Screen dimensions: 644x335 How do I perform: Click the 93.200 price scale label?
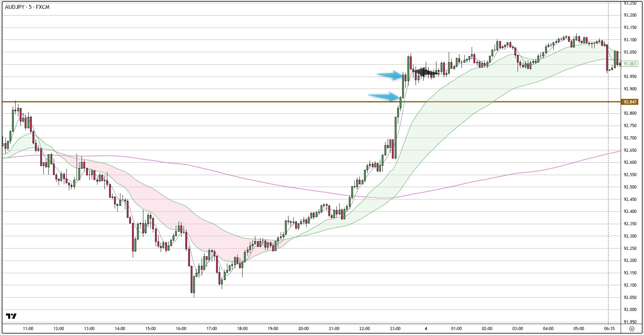point(630,15)
